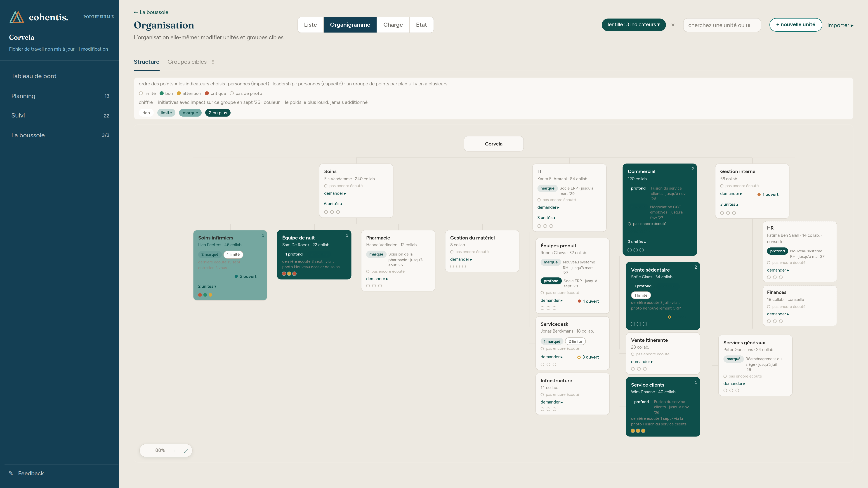Screen dimensions: 868x488
Task: Click the empty indicator circles on the Finances card
Action: 775,321
